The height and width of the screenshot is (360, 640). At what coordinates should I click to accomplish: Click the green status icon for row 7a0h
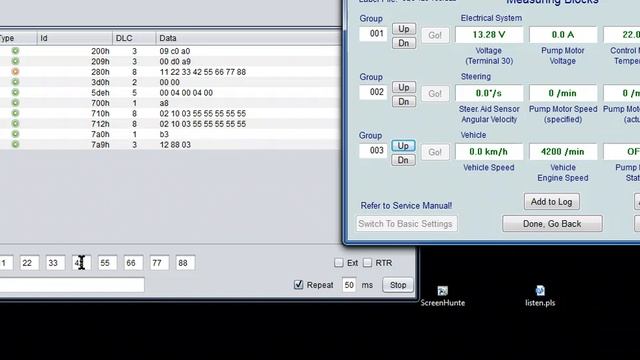(x=15, y=134)
